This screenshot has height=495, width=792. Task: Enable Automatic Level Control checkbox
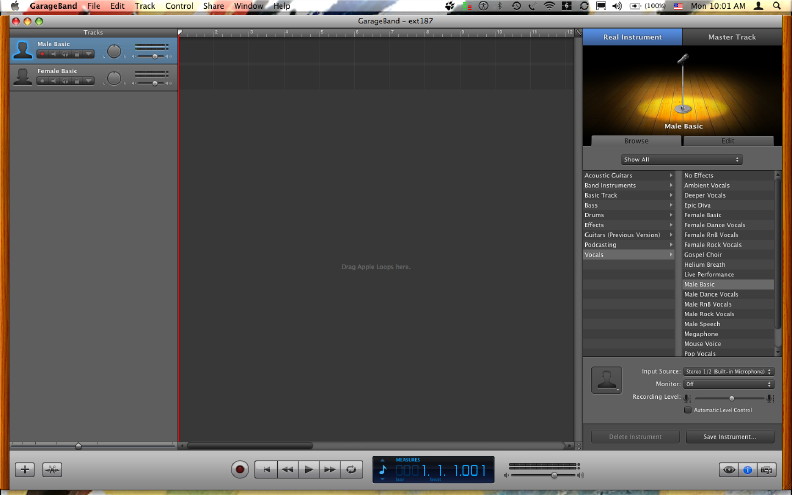point(687,410)
